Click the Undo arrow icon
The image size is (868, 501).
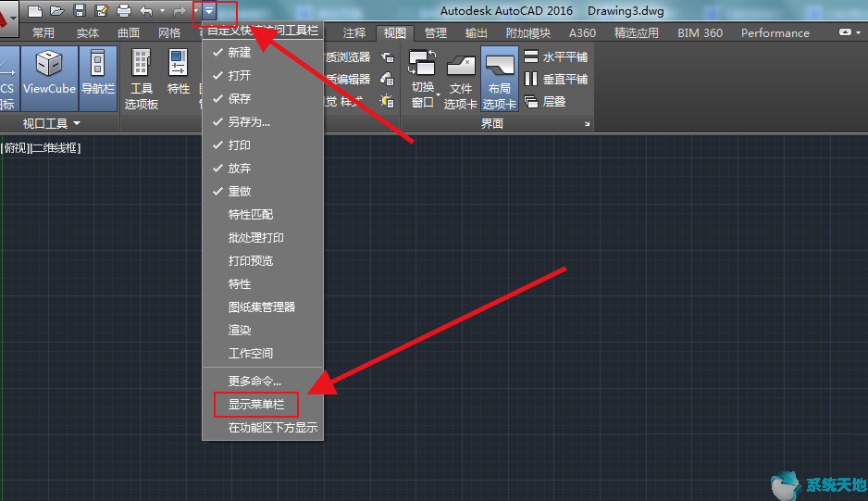pyautogui.click(x=146, y=10)
